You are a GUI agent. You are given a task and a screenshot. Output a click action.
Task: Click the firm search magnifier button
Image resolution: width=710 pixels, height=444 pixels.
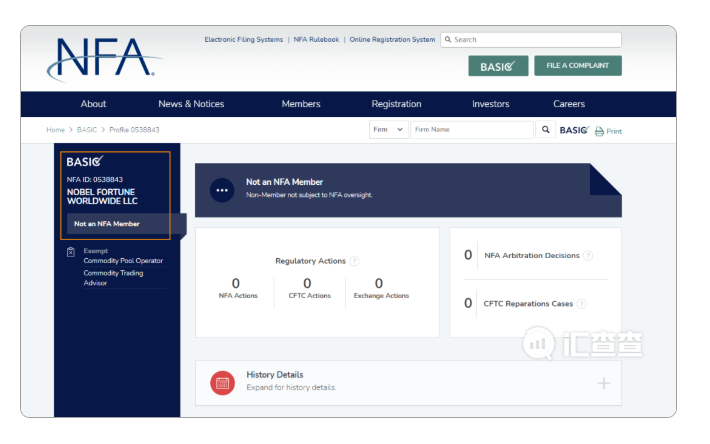(546, 129)
